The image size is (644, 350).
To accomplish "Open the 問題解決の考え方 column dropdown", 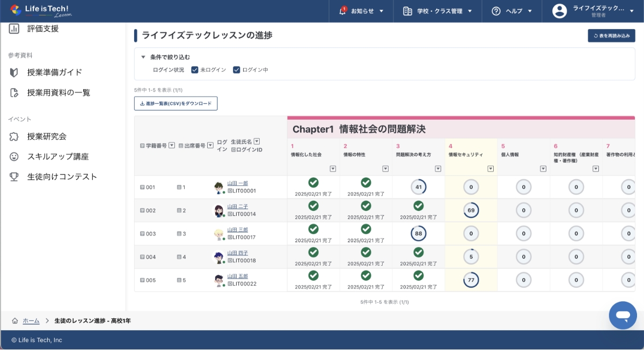I will click(x=438, y=169).
